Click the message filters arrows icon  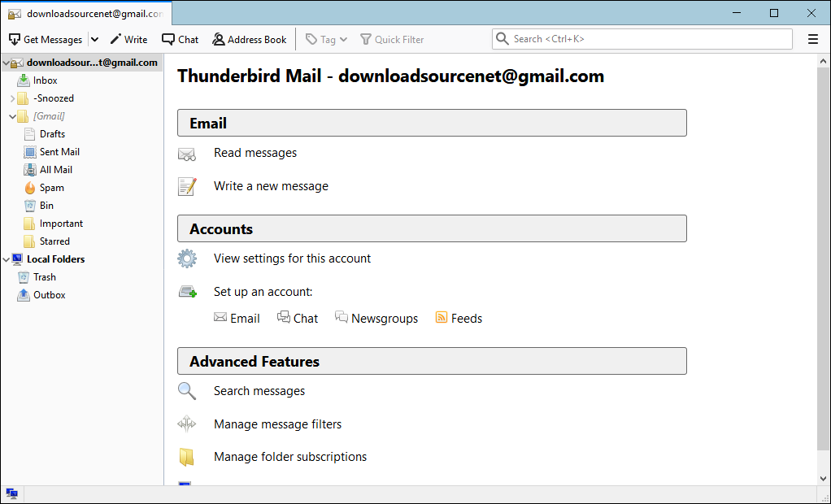(x=186, y=424)
